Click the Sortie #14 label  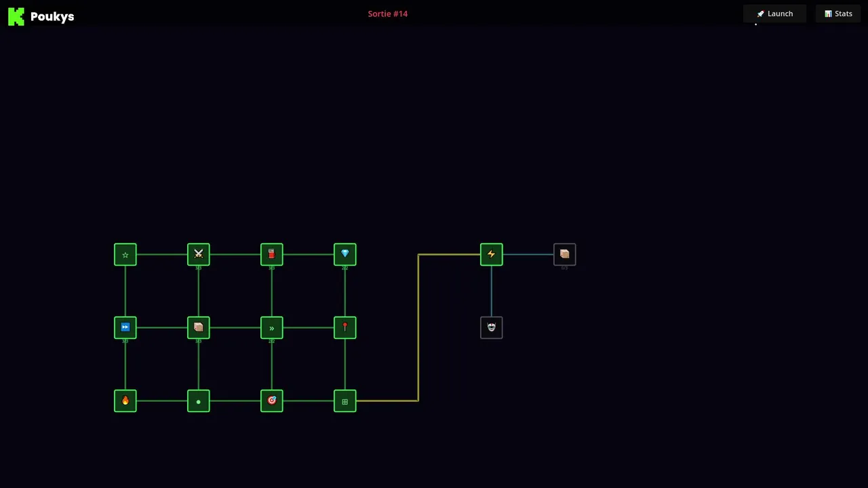point(388,14)
